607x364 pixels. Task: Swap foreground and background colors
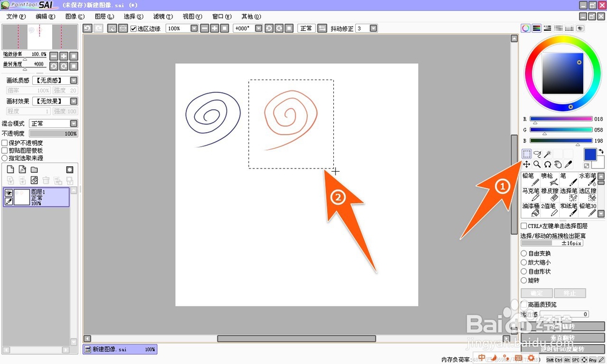pos(601,151)
